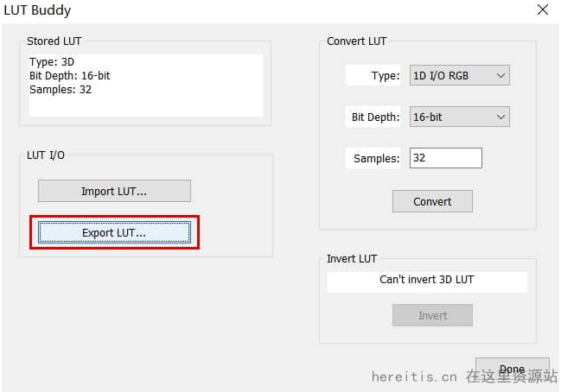Click the Samples input field with 32
The image size is (561, 392).
coord(446,158)
